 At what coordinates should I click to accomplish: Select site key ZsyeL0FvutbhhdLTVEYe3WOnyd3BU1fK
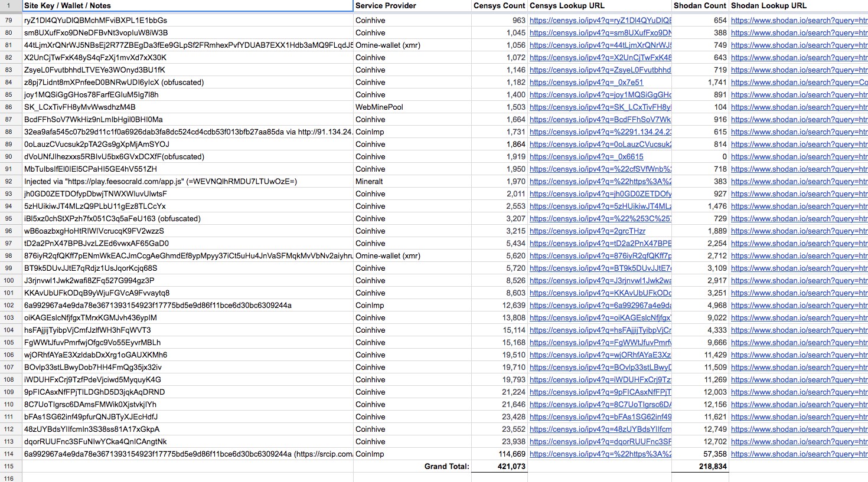tap(188, 70)
